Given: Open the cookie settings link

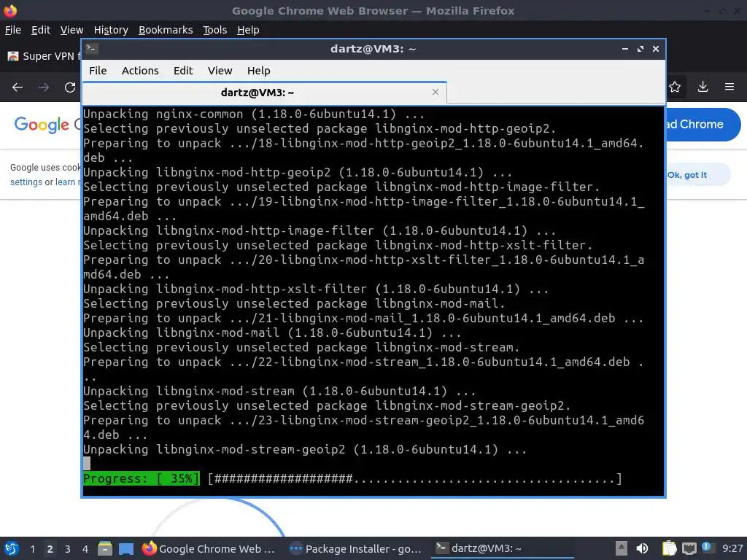Looking at the screenshot, I should tap(26, 182).
